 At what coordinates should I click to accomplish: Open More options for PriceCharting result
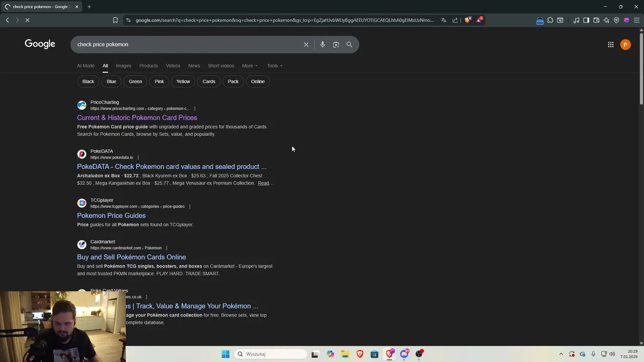tap(195, 109)
